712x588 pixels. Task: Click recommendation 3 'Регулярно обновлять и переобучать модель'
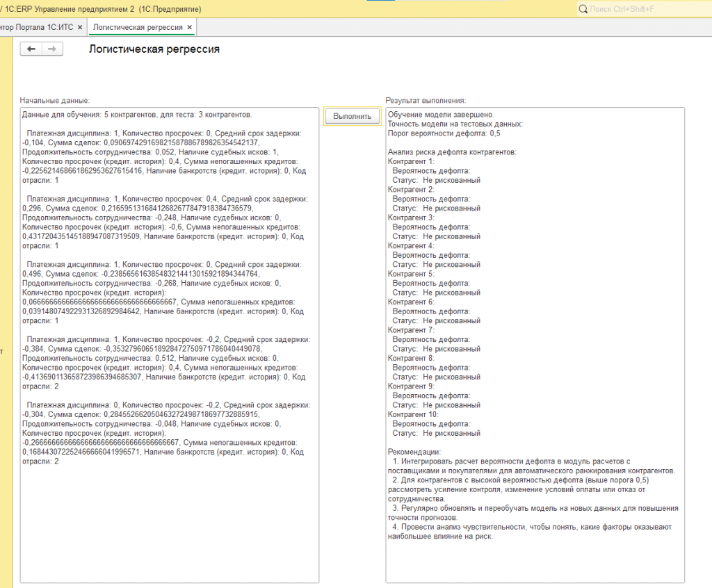(533, 513)
